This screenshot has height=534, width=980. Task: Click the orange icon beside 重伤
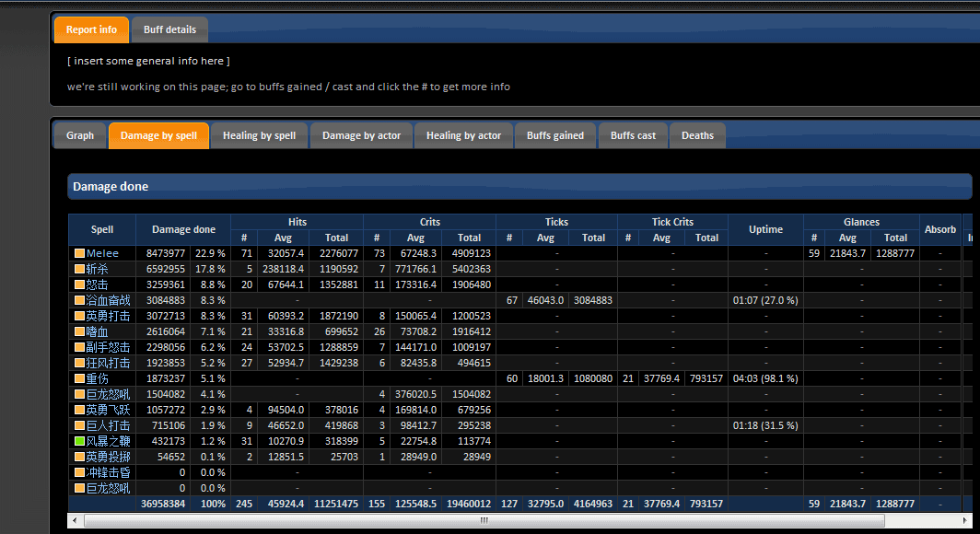79,378
